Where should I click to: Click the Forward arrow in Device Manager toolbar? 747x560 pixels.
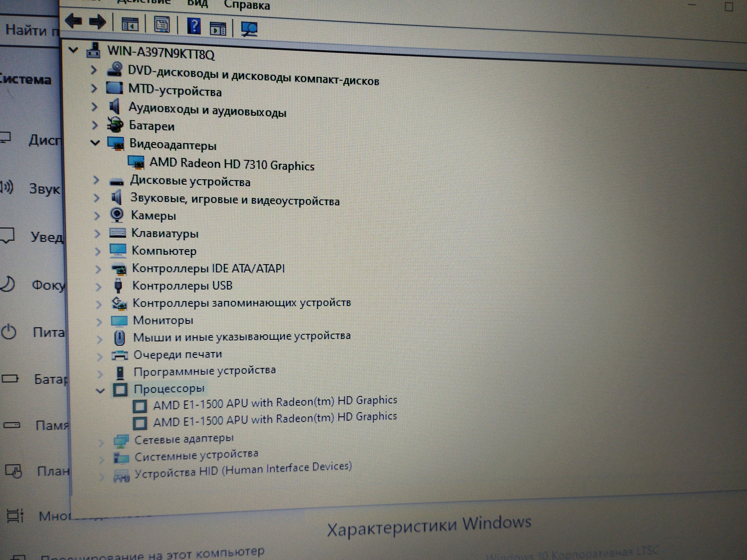click(97, 22)
